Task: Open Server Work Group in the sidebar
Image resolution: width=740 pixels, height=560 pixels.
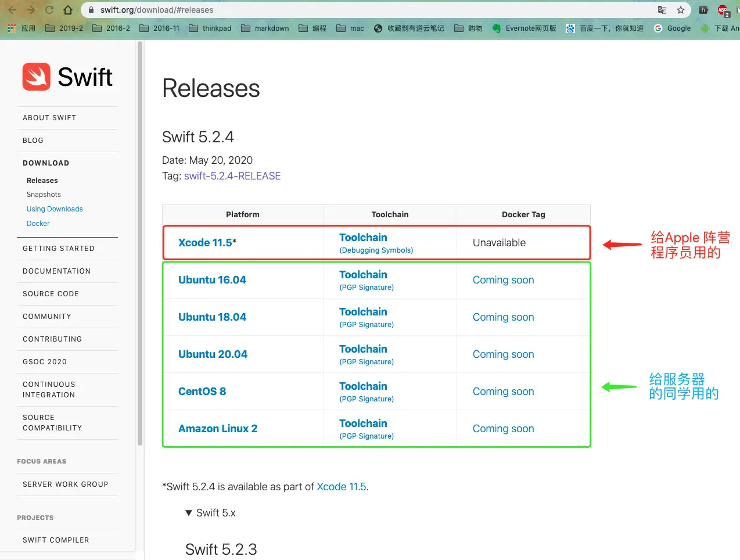Action: [x=66, y=484]
